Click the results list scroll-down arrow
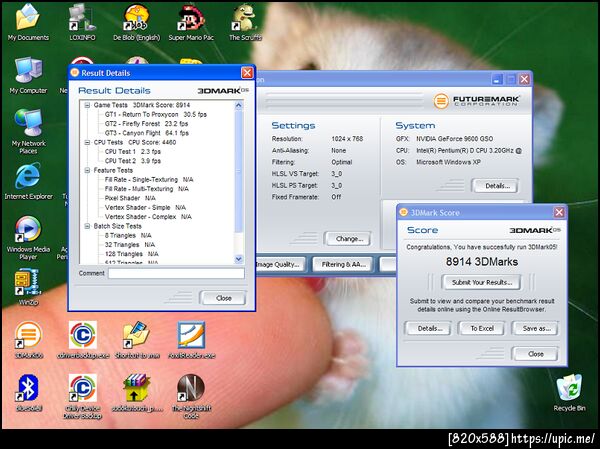 point(238,259)
